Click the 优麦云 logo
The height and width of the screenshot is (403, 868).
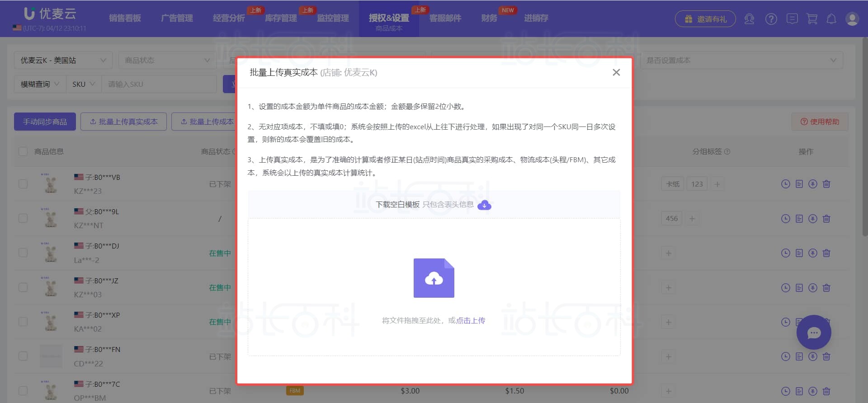50,14
